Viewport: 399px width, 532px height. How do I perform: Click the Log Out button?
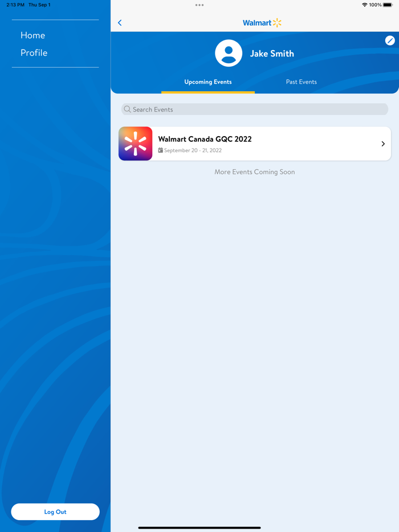click(55, 511)
